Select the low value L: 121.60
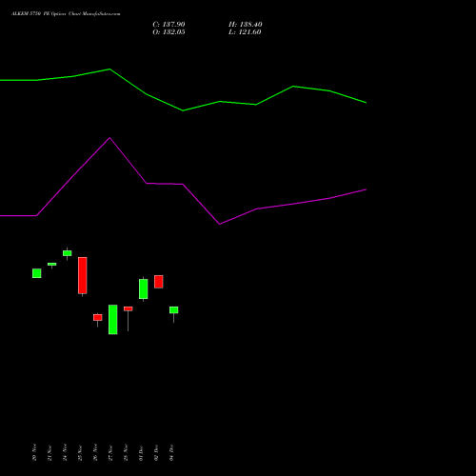The width and height of the screenshot is (476, 476). pyautogui.click(x=245, y=32)
